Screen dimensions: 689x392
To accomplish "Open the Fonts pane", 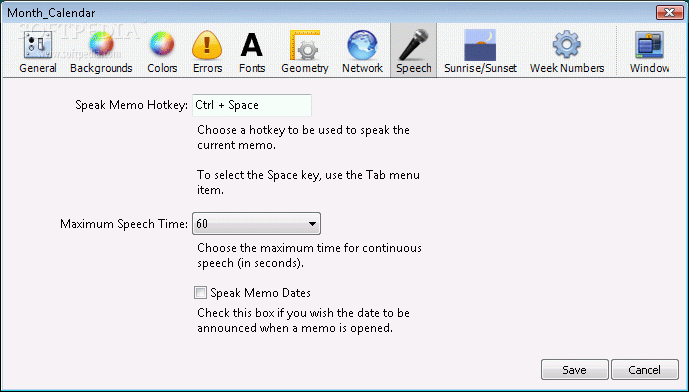I will 252,51.
